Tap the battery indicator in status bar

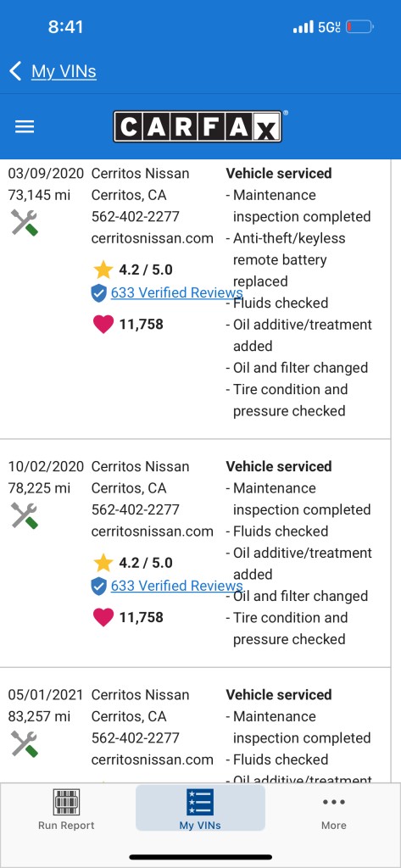(x=360, y=26)
